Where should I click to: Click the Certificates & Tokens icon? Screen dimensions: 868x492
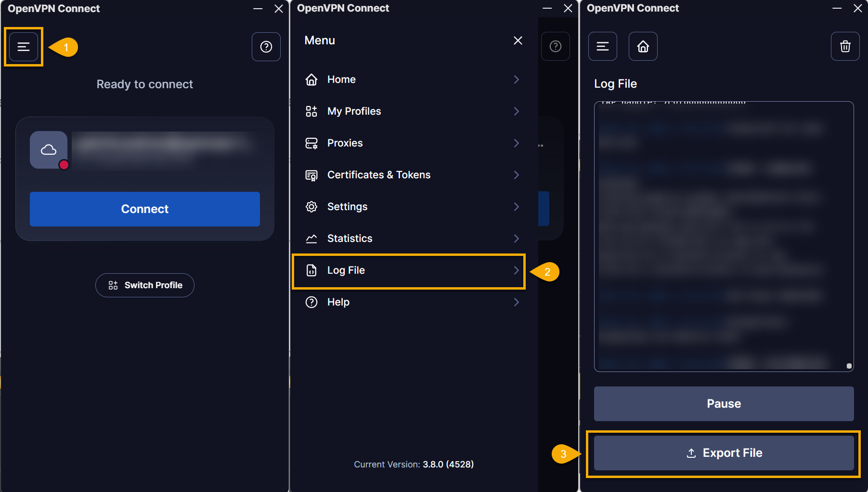click(311, 174)
